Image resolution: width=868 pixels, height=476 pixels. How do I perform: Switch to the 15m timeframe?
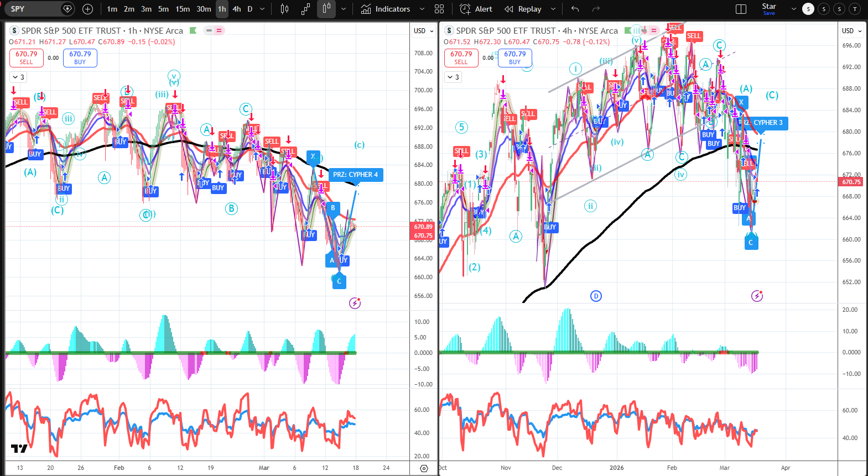point(183,9)
